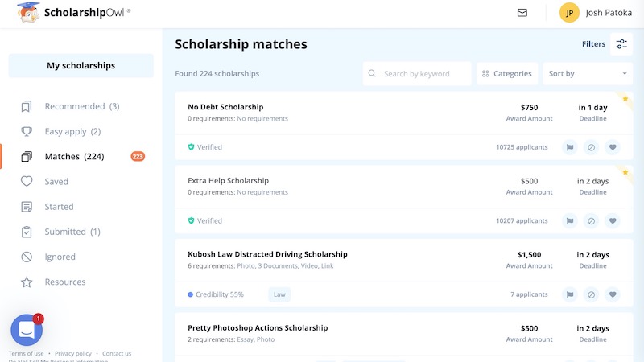
Task: Open Josh Patoka account menu
Action: pos(593,13)
